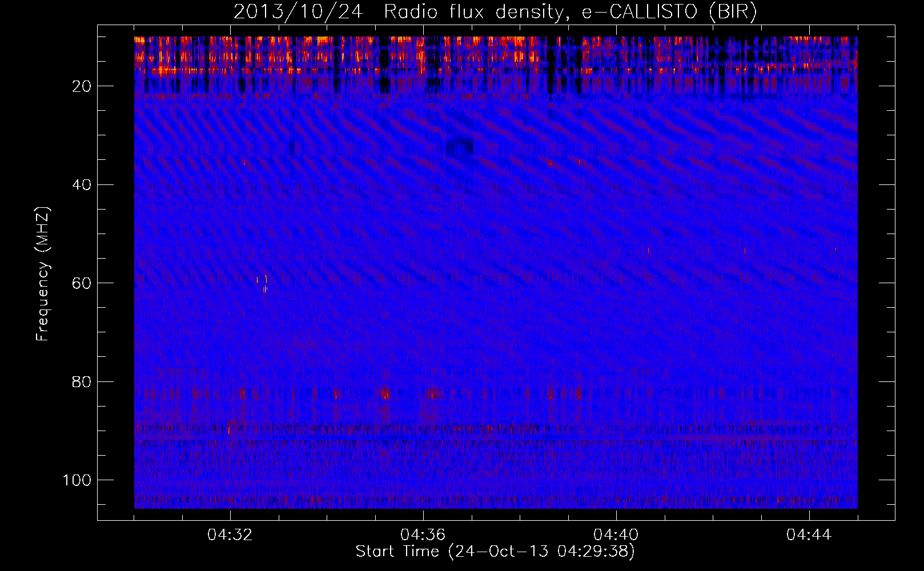Screen dimensions: 924x571
Task: Click the frequency axis value '80'
Action: [x=82, y=381]
